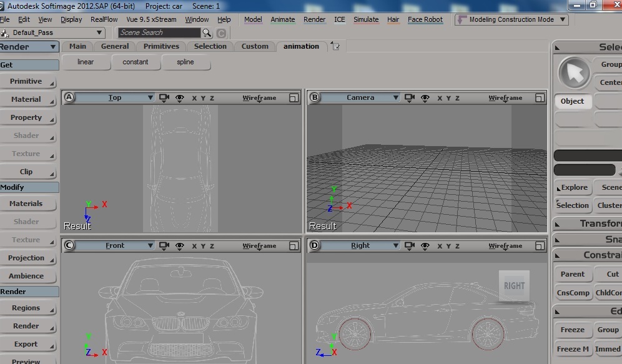This screenshot has height=364, width=622.
Task: Select the Primitives shelf tab
Action: pos(161,46)
